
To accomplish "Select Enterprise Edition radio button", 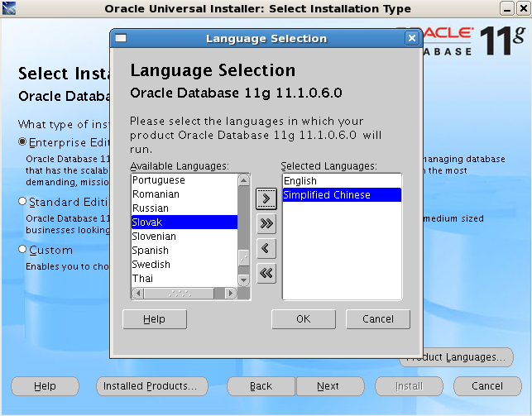I will click(x=22, y=141).
